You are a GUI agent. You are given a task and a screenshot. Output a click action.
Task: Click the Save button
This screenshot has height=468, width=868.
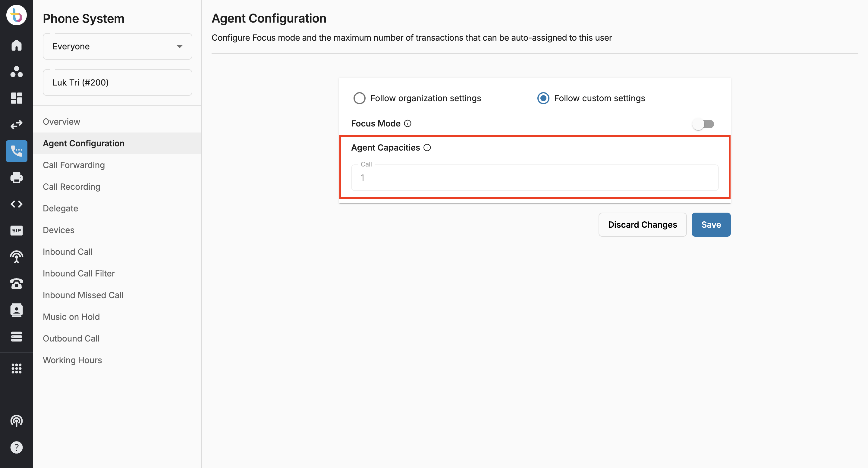(x=711, y=225)
